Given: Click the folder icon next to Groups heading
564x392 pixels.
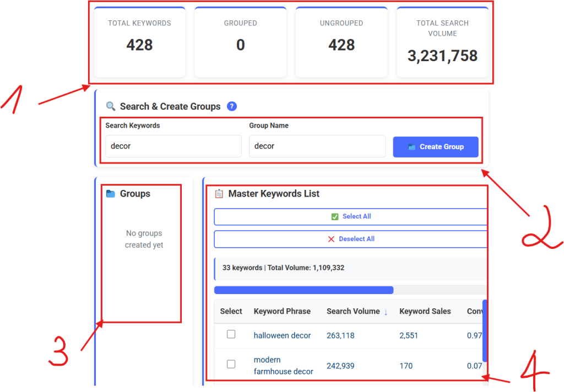Looking at the screenshot, I should (111, 194).
